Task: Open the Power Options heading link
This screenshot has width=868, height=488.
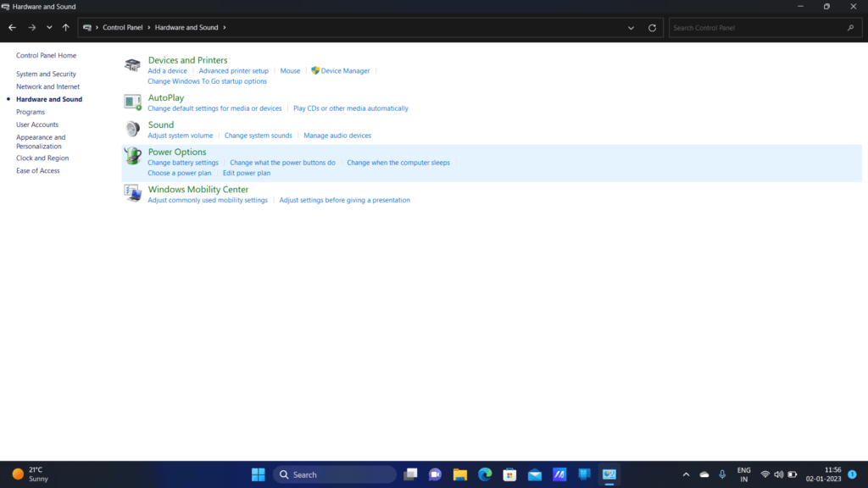Action: [177, 152]
